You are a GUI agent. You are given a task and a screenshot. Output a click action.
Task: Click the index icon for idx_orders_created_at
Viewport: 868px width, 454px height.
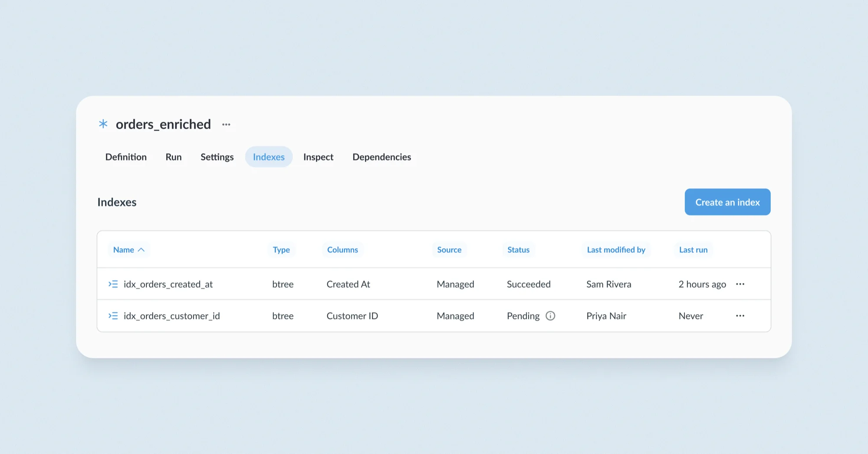point(113,284)
